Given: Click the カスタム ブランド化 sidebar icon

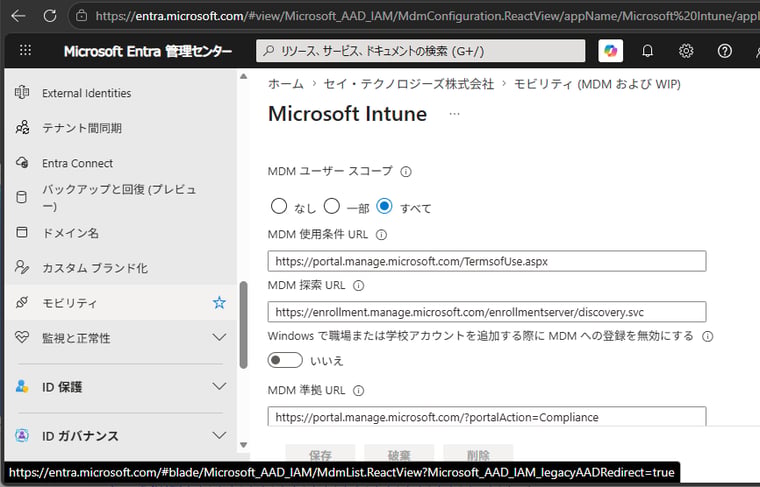Looking at the screenshot, I should [x=22, y=267].
